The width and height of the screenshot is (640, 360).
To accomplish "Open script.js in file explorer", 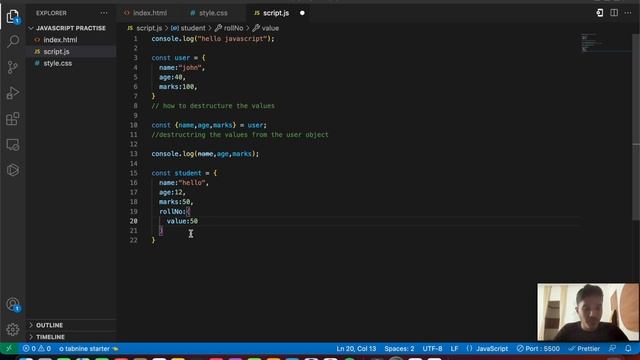I will coord(56,52).
